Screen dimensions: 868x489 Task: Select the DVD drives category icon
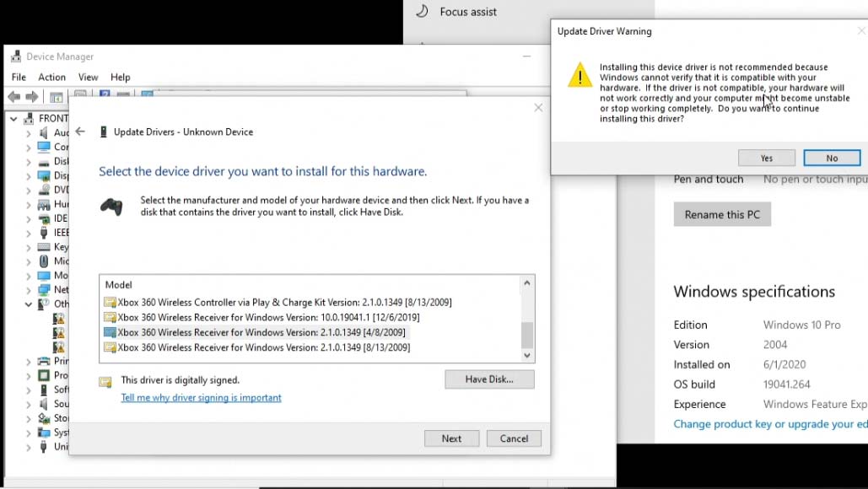[44, 190]
